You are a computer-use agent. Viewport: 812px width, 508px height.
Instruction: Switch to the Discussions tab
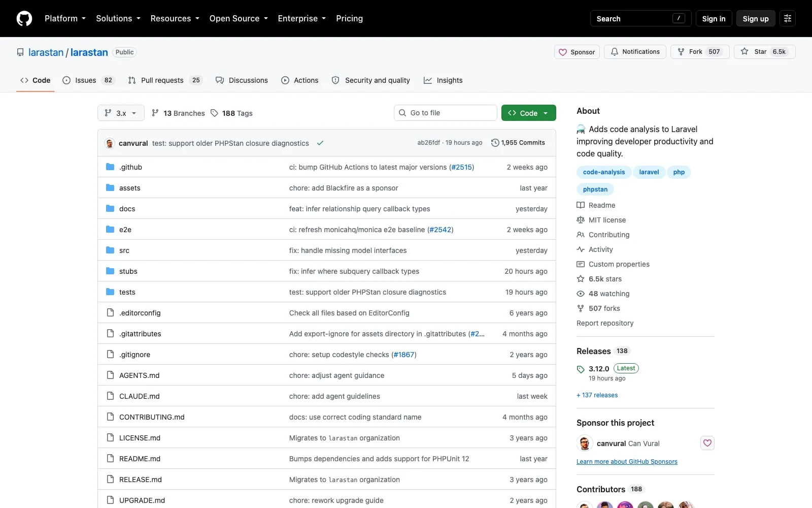tap(242, 80)
